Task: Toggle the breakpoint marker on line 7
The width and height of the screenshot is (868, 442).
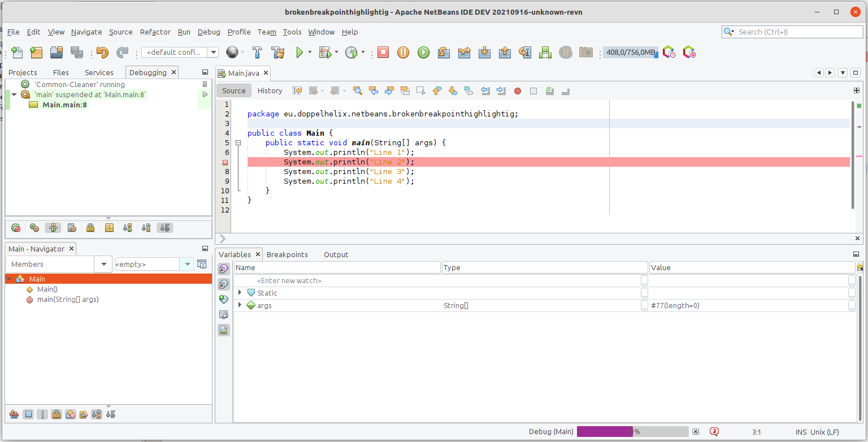Action: [225, 162]
